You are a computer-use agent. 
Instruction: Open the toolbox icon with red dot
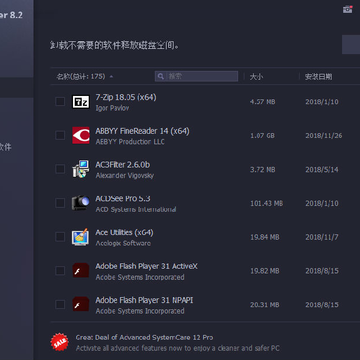coord(348,9)
